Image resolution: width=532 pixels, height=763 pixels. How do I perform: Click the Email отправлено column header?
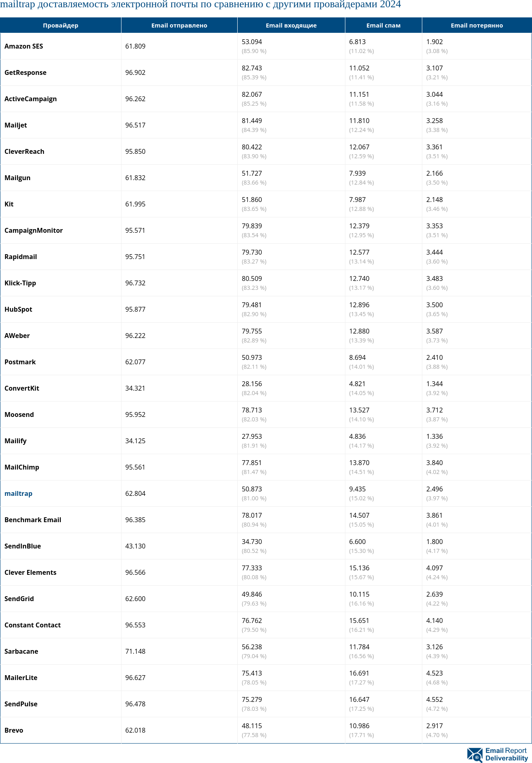coord(179,26)
